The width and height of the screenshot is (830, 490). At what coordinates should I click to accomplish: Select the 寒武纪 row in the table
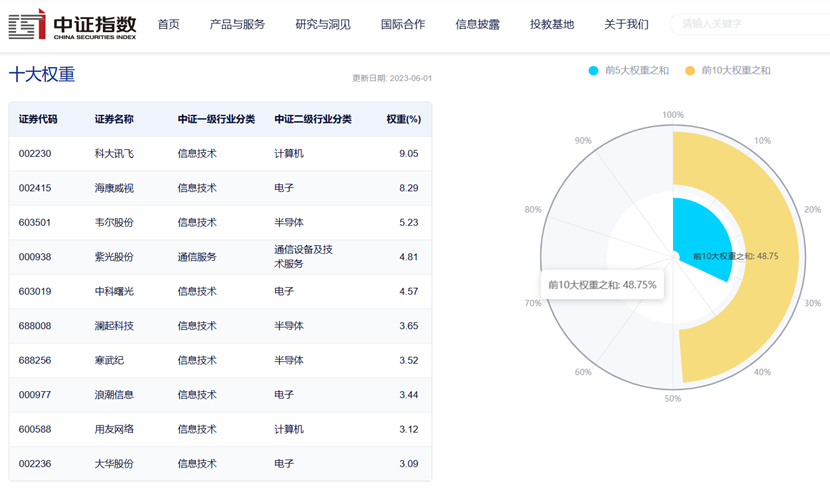[x=110, y=360]
